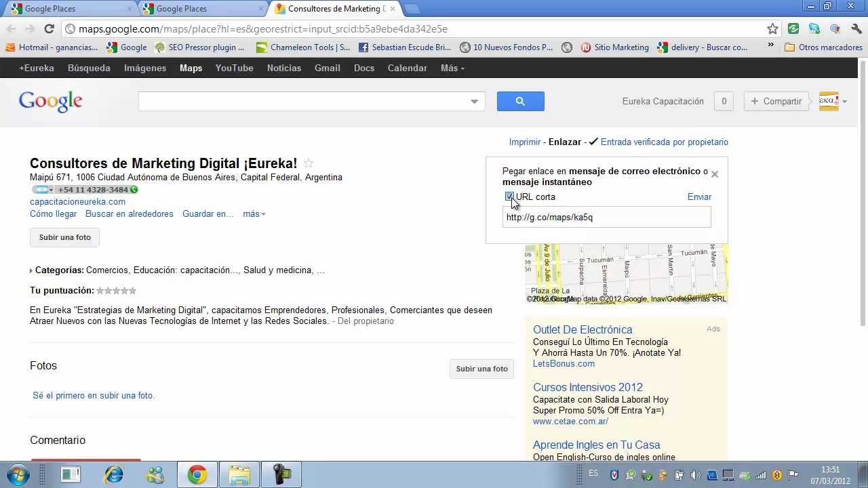
Task: Open the Windows Start menu
Action: [18, 474]
